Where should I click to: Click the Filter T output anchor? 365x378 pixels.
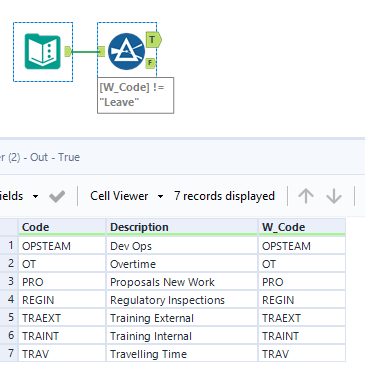pyautogui.click(x=153, y=40)
